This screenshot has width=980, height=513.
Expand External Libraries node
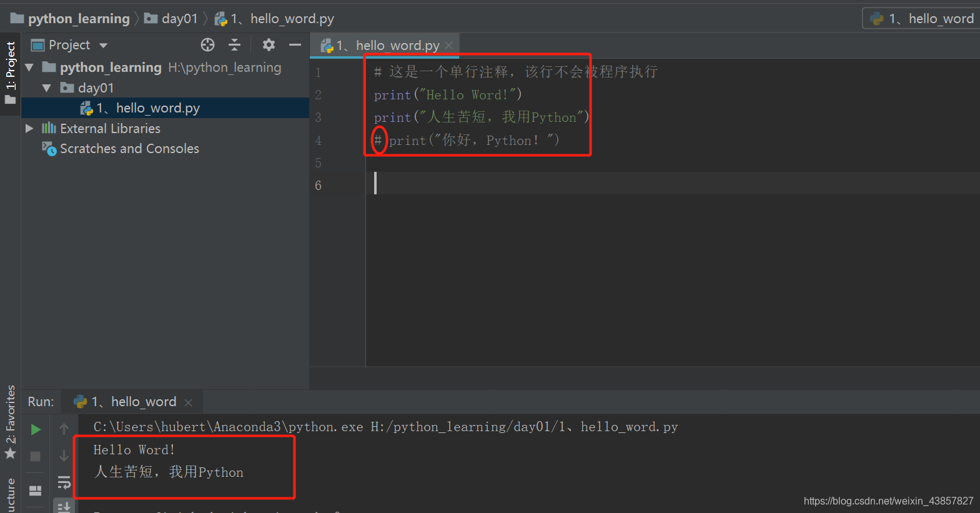click(x=29, y=128)
